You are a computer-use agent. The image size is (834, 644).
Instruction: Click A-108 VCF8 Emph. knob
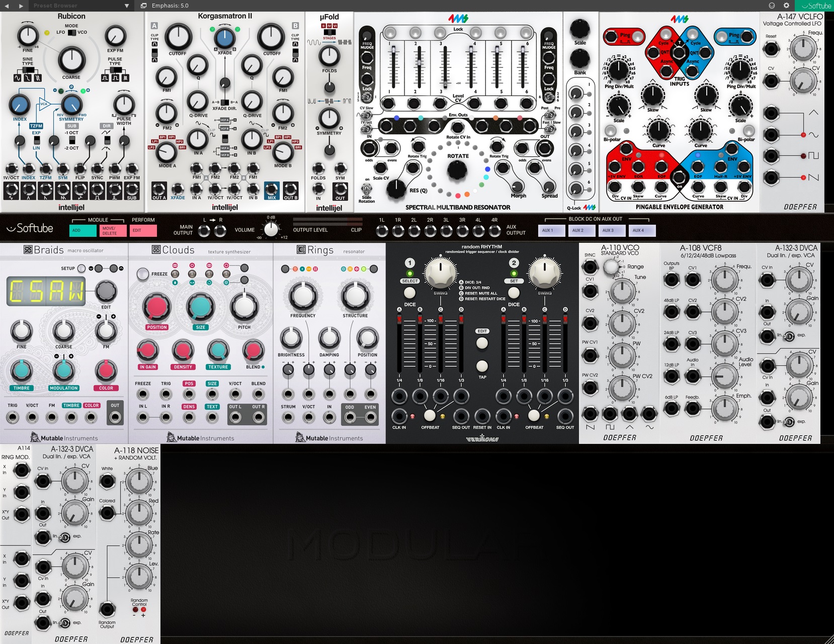point(724,409)
